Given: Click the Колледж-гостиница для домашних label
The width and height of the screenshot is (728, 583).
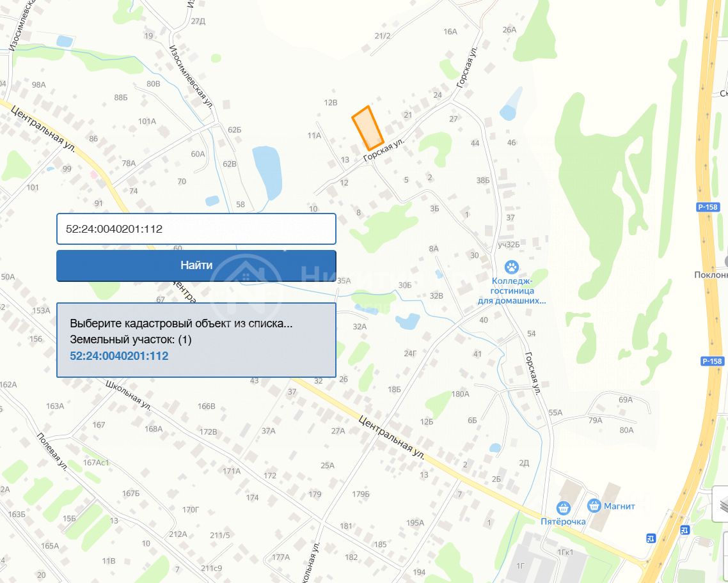Looking at the screenshot, I should tap(512, 291).
